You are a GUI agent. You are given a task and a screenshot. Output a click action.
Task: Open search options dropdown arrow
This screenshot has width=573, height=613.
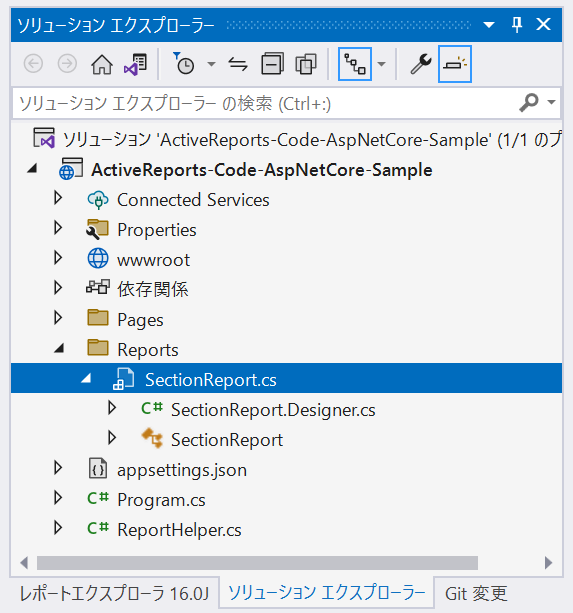point(551,102)
